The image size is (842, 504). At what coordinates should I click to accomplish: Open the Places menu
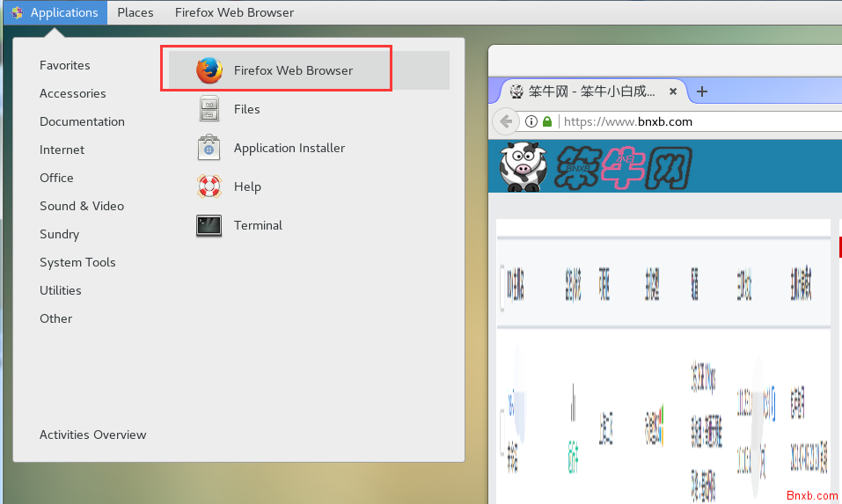point(135,12)
